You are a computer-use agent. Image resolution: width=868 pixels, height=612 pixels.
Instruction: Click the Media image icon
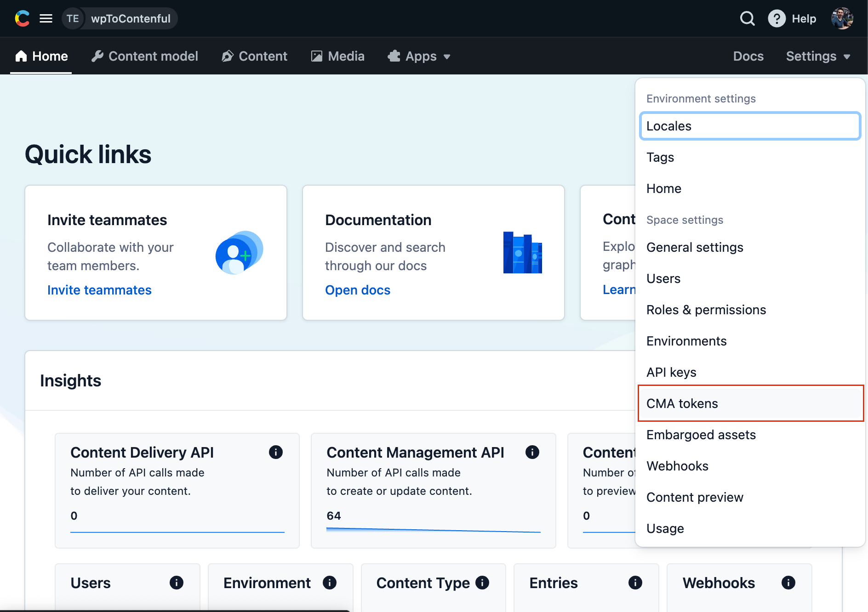pos(316,56)
